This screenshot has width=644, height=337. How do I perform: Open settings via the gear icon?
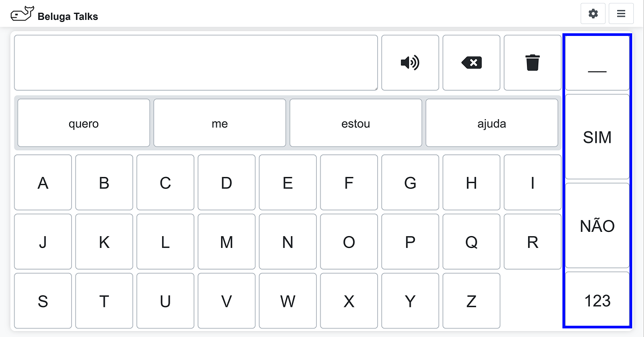pos(593,14)
